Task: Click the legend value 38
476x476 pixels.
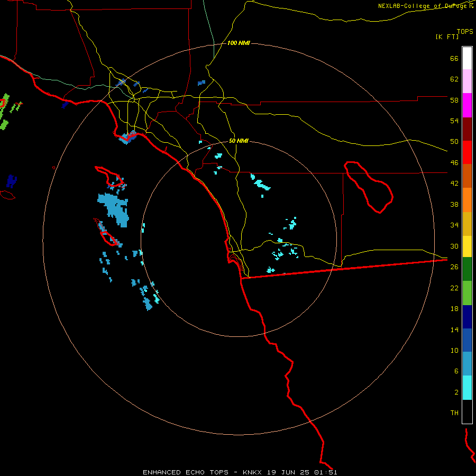Action: point(454,204)
